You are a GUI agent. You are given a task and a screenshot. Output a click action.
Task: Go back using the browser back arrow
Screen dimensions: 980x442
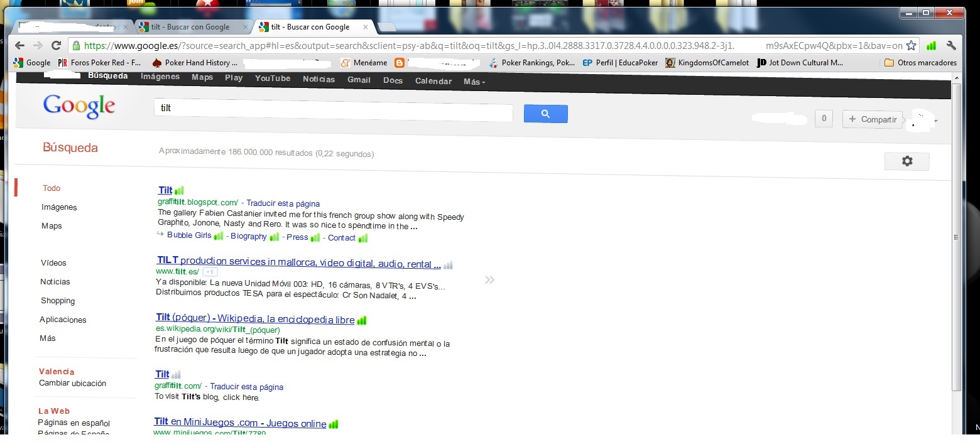(x=20, y=45)
